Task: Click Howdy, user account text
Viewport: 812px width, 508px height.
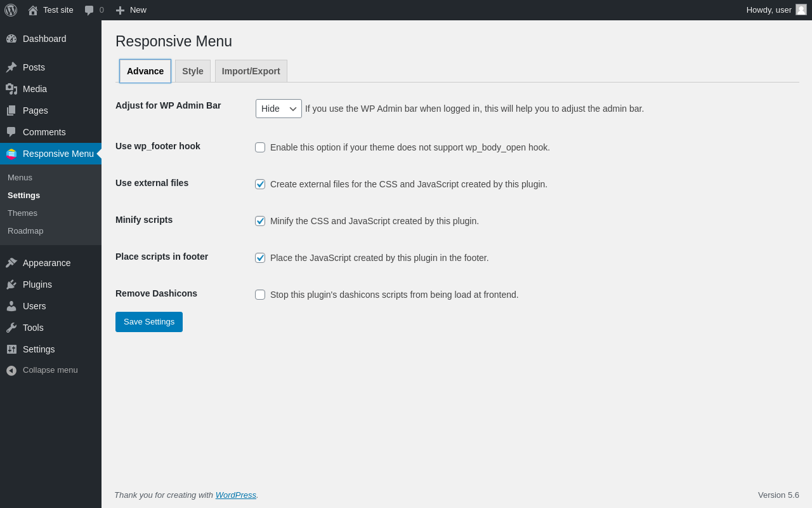Action: [x=769, y=10]
